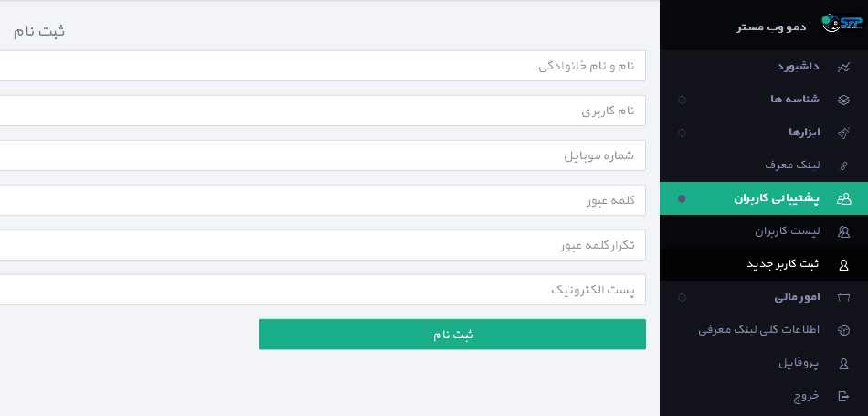Focus the شماره موبایل input field
The width and height of the screenshot is (868, 416).
[x=323, y=155]
